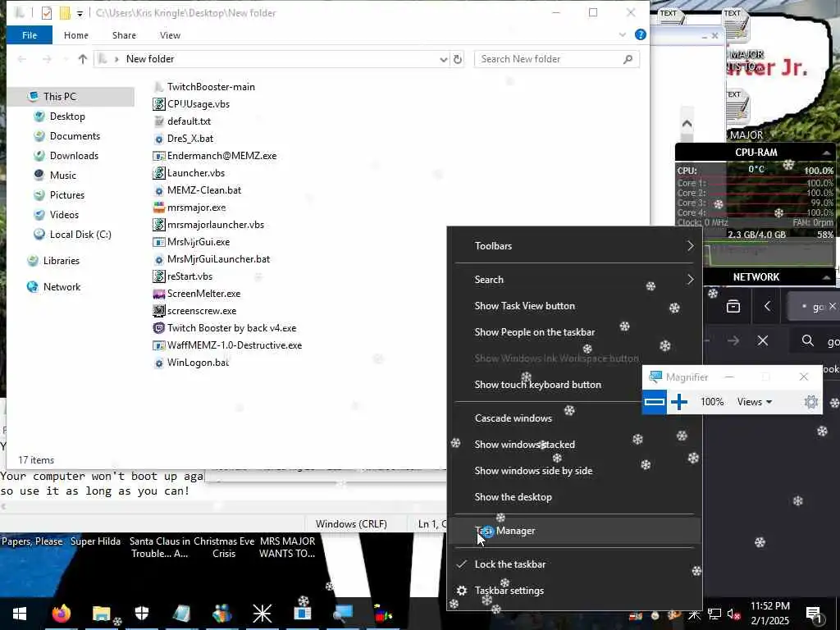Select WaffMEMZ-1.0-Destructive.exe file
840x630 pixels.
tap(235, 345)
